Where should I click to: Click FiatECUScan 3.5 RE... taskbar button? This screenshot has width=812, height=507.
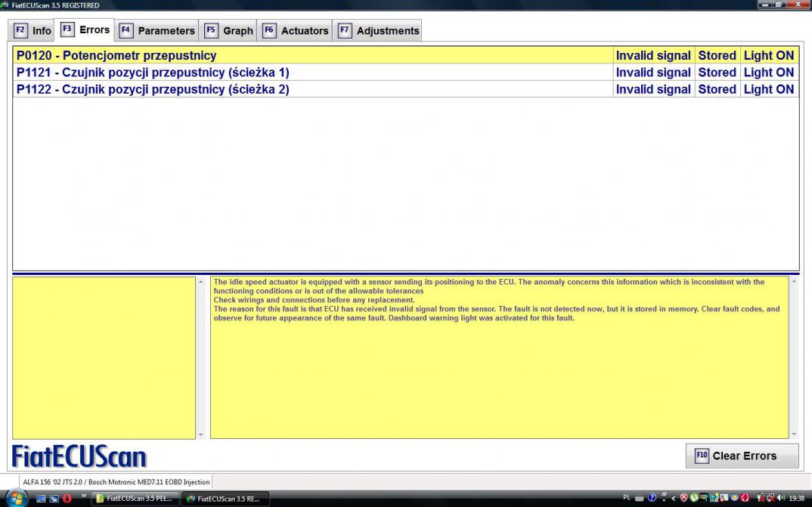pos(226,499)
